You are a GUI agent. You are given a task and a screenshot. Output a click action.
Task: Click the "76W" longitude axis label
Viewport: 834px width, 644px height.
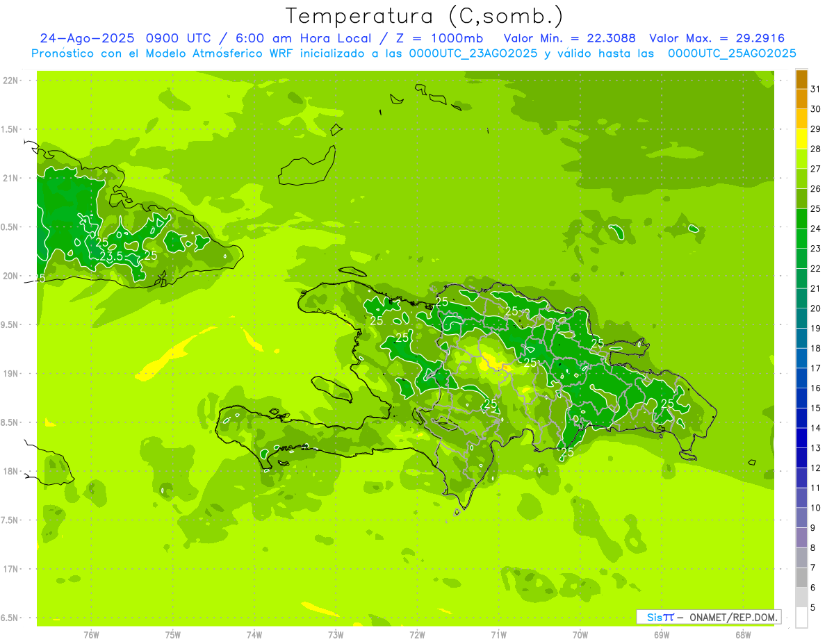(x=91, y=635)
